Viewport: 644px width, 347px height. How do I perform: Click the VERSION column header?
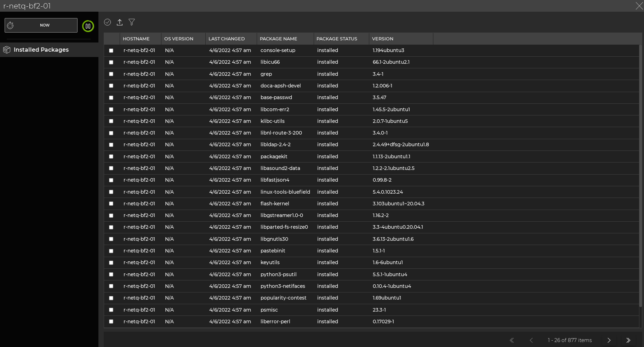[x=382, y=39]
